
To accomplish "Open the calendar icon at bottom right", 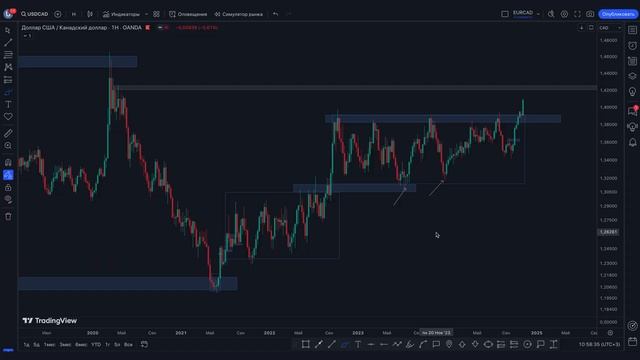I will [632, 341].
